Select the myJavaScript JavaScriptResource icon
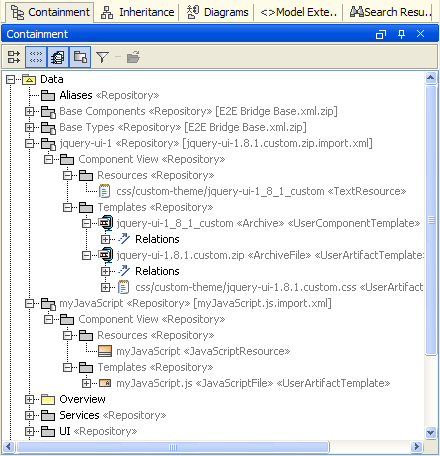Viewport: 440px width, 456px height. 105,351
